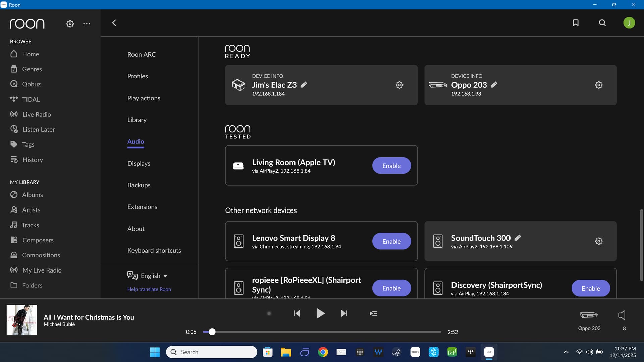Screen dimensions: 644x362
Task: Open the bookmark icon in top bar
Action: pos(576,23)
